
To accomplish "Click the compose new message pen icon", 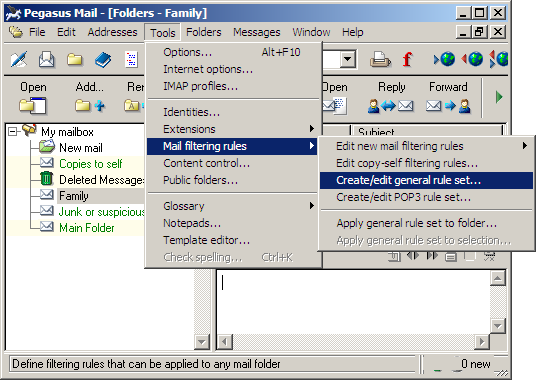I will 18,60.
